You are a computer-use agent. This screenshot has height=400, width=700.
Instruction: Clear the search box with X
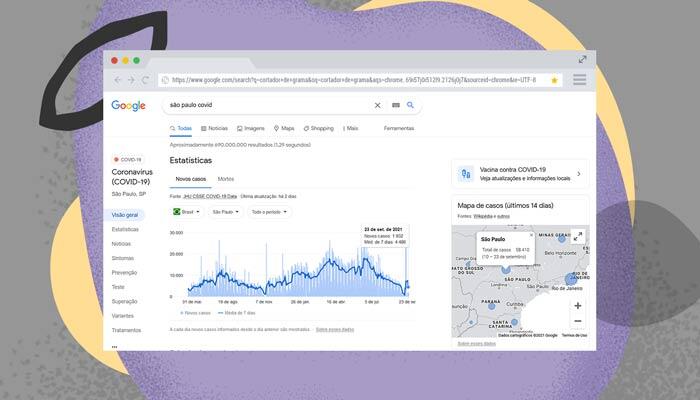point(377,105)
